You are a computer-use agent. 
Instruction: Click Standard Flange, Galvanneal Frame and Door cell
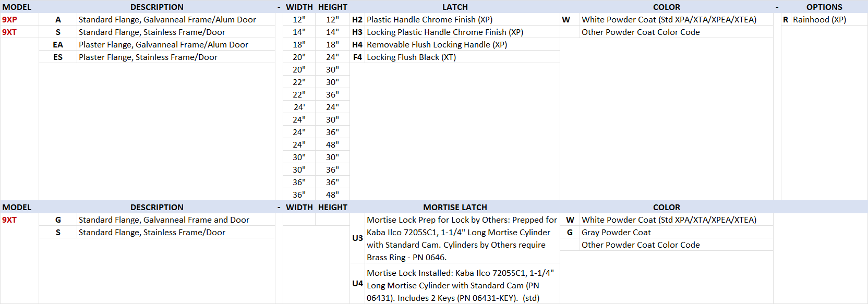[x=164, y=220]
